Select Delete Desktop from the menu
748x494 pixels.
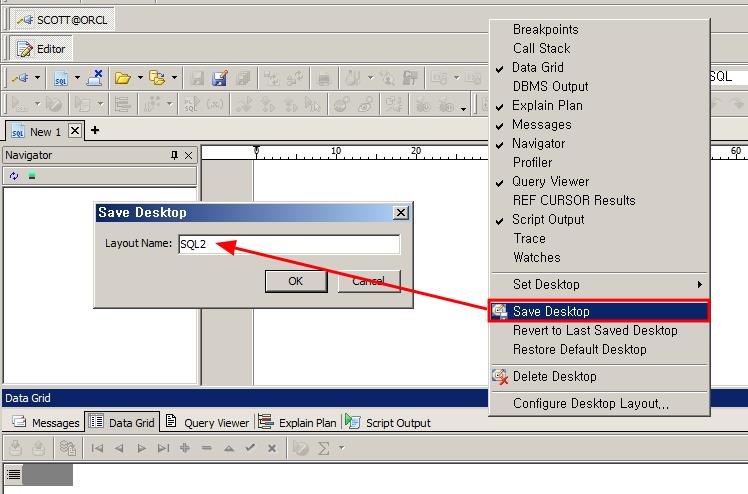[x=554, y=376]
